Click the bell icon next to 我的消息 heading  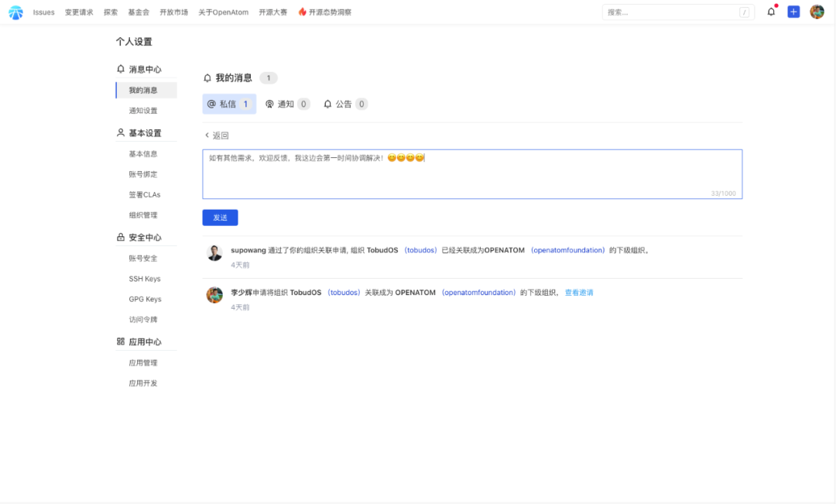[207, 78]
